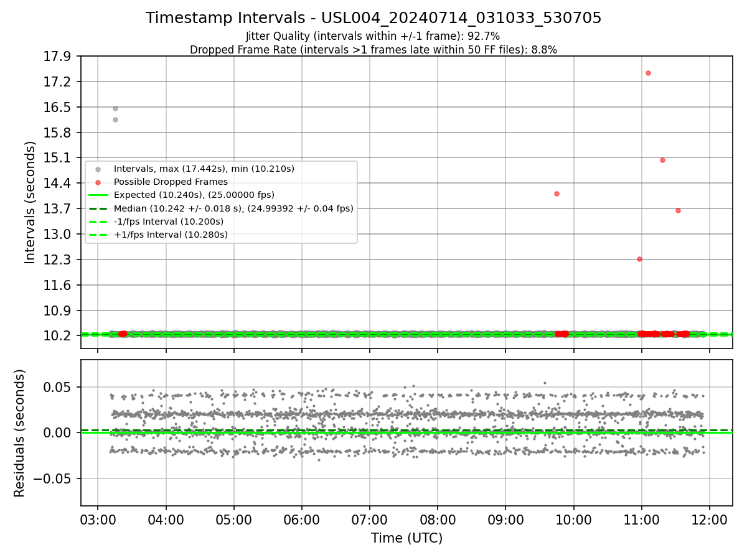Click the 'Time (UTC)' x-axis label

(x=406, y=538)
